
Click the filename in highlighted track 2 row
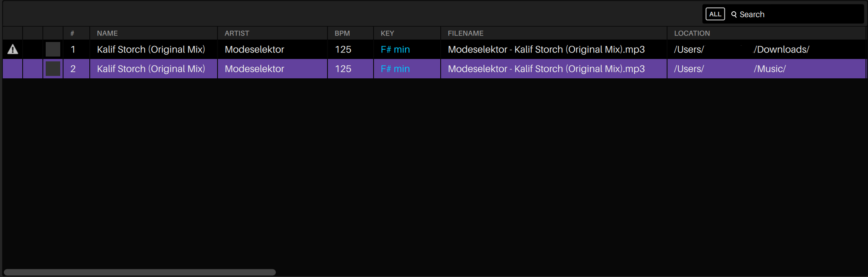pos(546,69)
